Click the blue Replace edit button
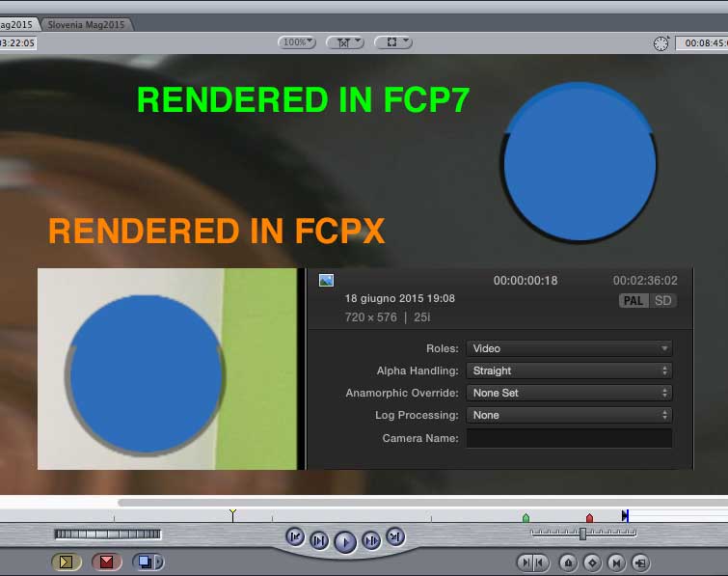The image size is (728, 576). [145, 562]
